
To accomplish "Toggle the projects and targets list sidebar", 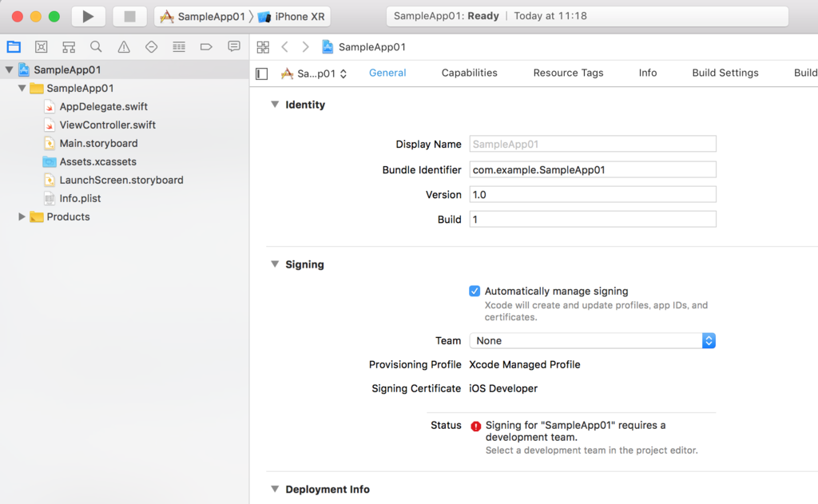I will [262, 73].
